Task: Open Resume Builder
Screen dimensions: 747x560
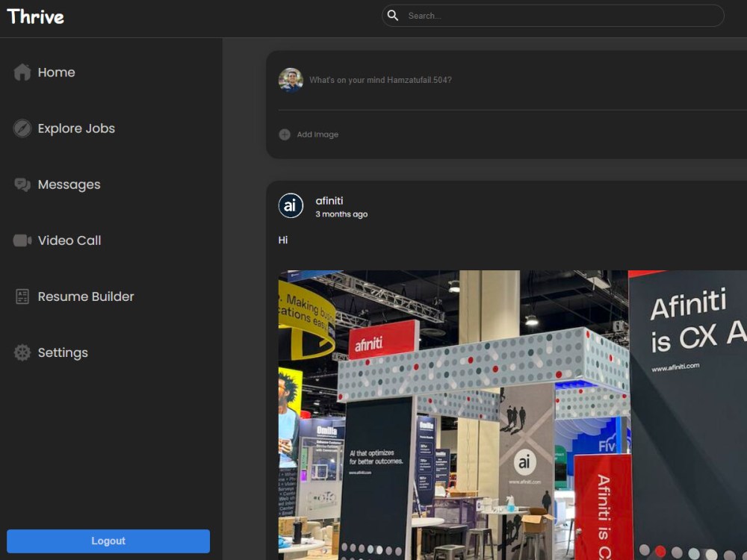Action: (86, 296)
